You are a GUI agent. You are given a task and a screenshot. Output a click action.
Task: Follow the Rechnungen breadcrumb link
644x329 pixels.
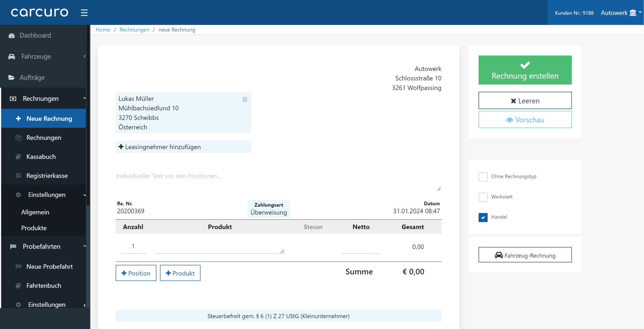(134, 30)
